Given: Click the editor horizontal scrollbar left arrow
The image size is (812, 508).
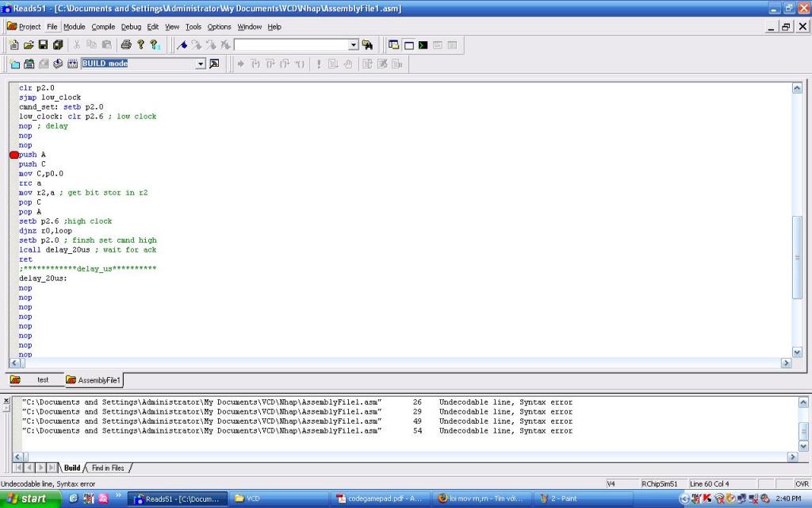Looking at the screenshot, I should (x=14, y=364).
